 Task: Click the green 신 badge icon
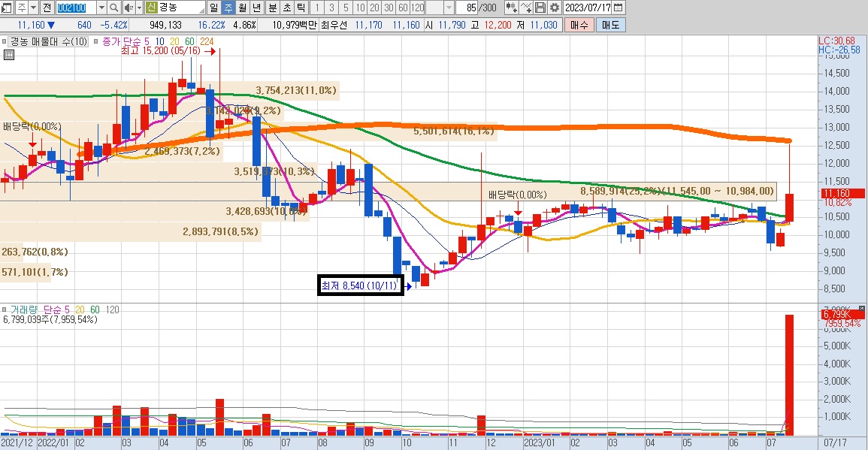pos(151,8)
